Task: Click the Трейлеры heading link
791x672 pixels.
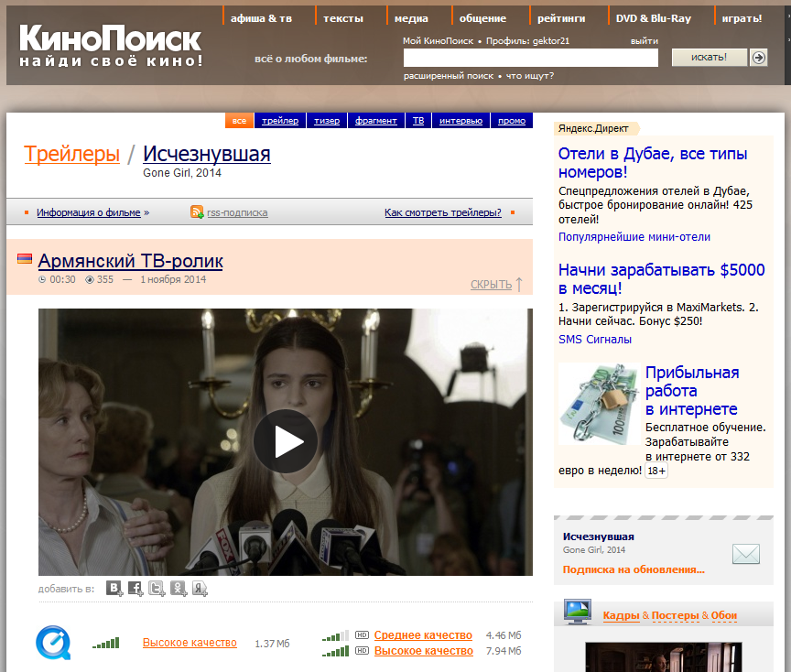Action: (71, 154)
